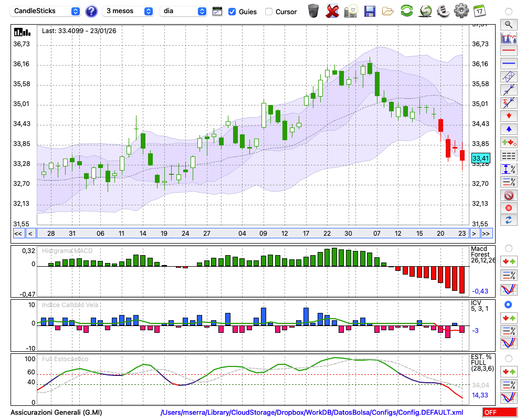Viewport: 525px width, 420px height.
Task: Click the green refresh arrows icon
Action: [x=406, y=11]
